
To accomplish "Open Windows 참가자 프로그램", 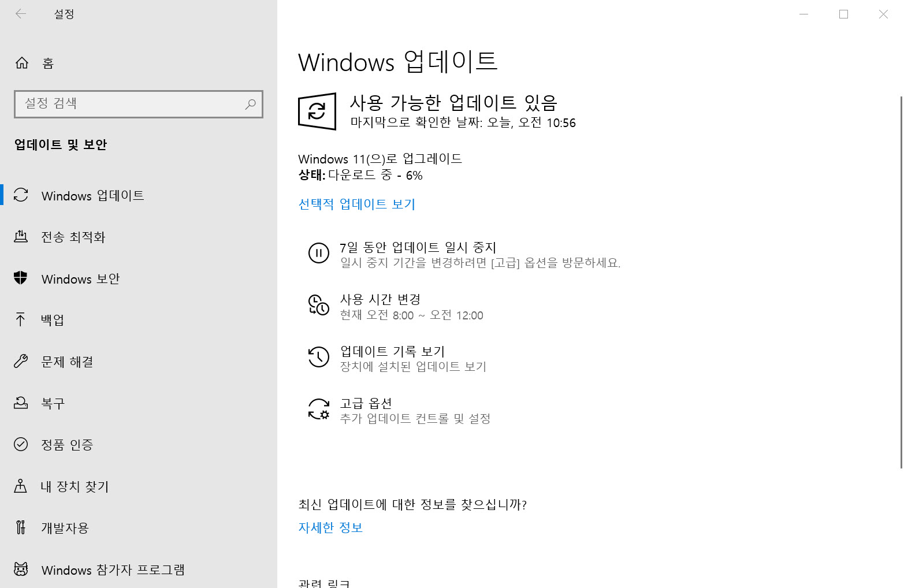I will coord(113,570).
